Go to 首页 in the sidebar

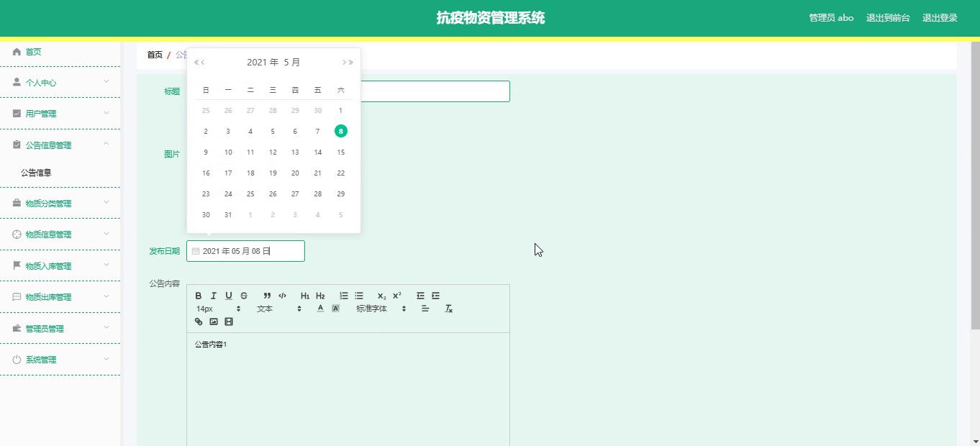[x=33, y=52]
